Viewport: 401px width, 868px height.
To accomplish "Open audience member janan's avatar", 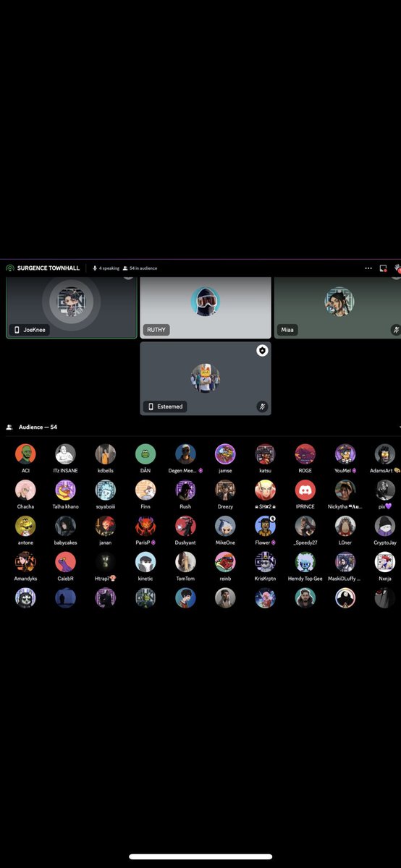I will pos(106,526).
